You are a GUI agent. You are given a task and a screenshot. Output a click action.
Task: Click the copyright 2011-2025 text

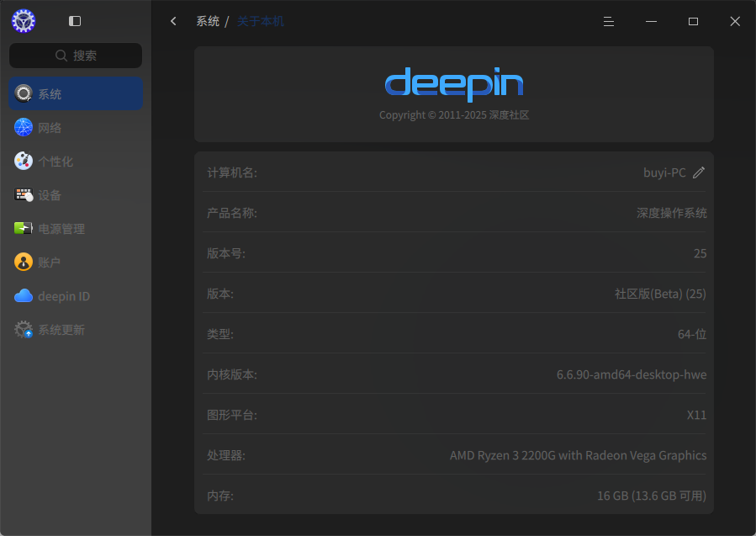point(454,114)
